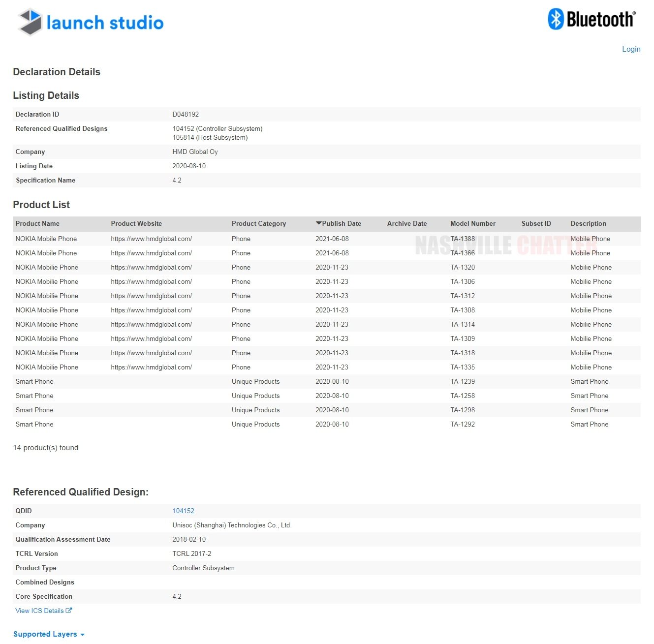Click the Product Website column header

pos(136,223)
